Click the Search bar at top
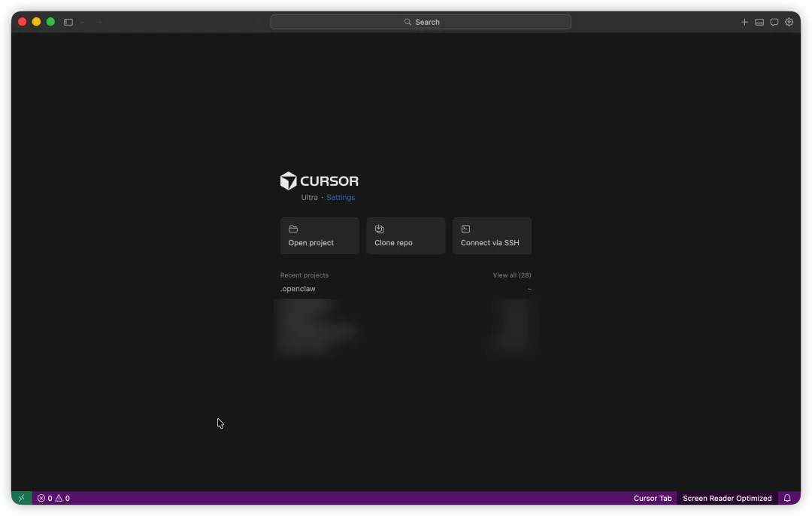The width and height of the screenshot is (812, 516). click(x=420, y=22)
